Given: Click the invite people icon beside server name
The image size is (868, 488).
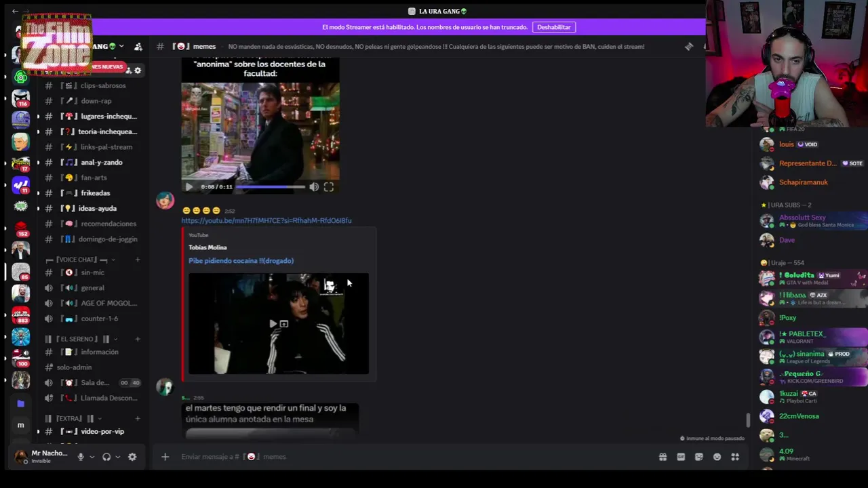Looking at the screenshot, I should click(138, 46).
